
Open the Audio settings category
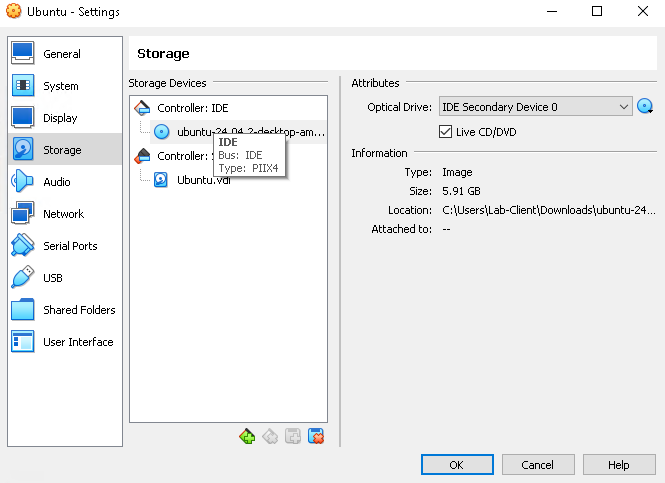pyautogui.click(x=65, y=182)
